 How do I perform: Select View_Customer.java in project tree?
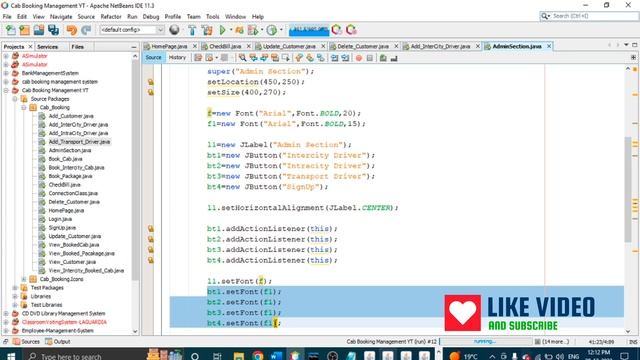click(72, 262)
